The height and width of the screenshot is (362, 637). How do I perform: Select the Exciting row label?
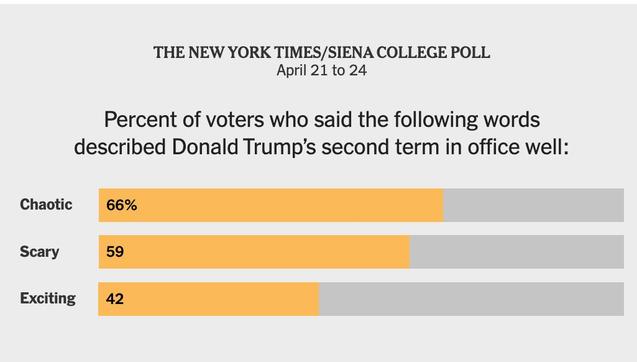(48, 298)
